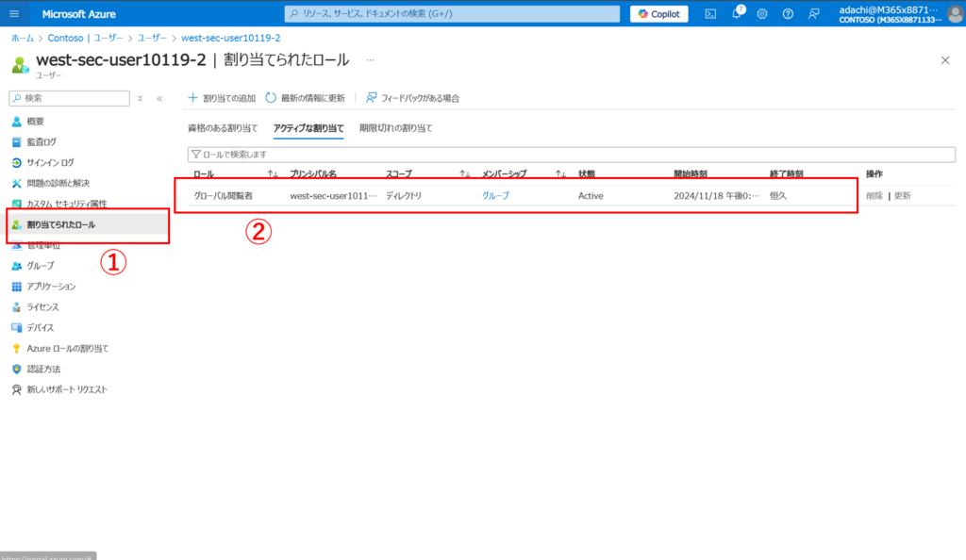The image size is (966, 560).
Task: Open ライセンス in the sidebar
Action: pos(42,307)
